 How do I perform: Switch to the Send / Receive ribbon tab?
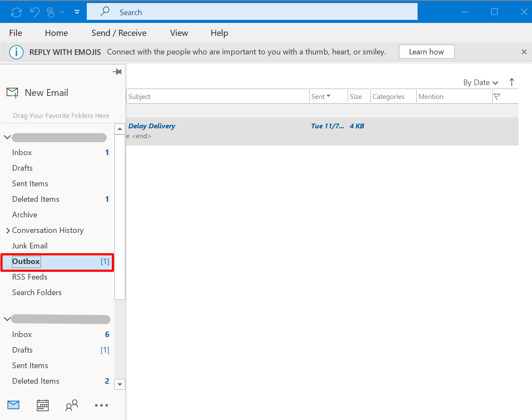(119, 33)
